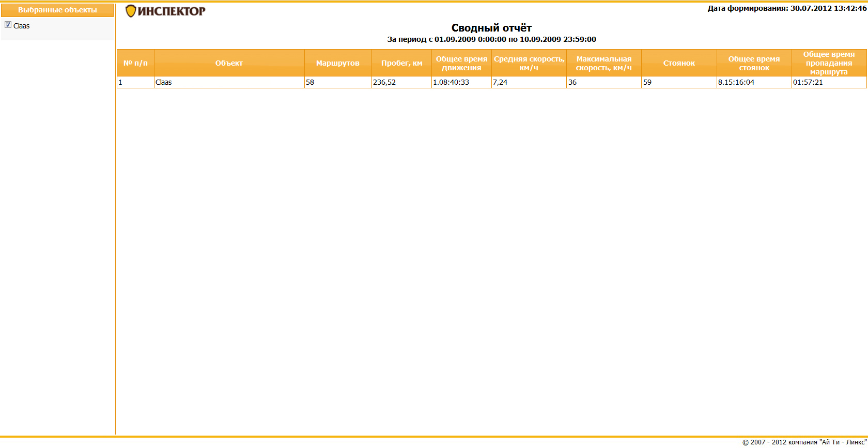Click the Средняя скорость, км/ч header

click(x=529, y=63)
